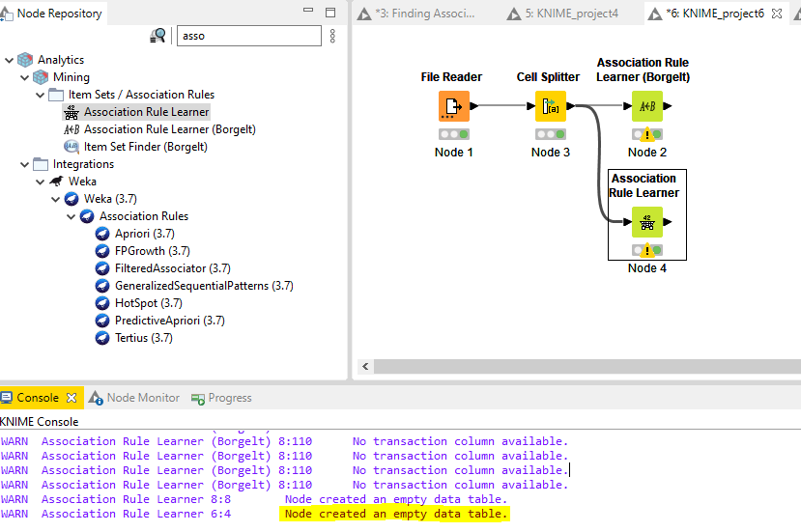
Task: Close the KNIME_project6 workflow tab
Action: pyautogui.click(x=777, y=14)
